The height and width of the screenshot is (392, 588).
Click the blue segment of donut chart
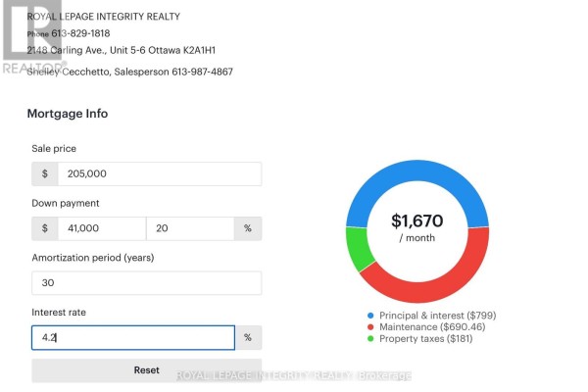[417, 171]
